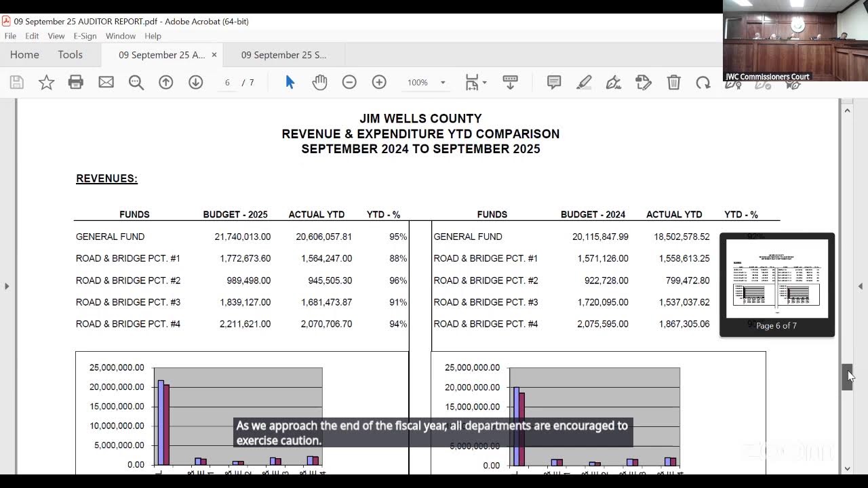Delete page with trash icon
Screen dimensions: 868x488
coord(673,83)
